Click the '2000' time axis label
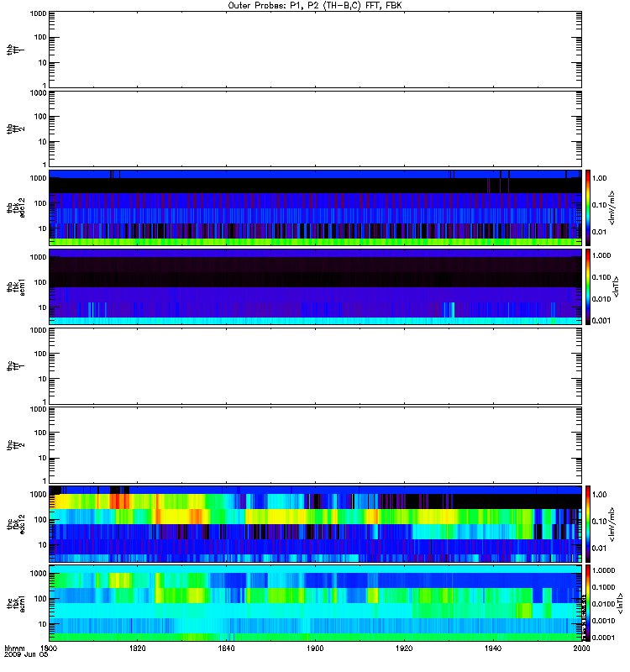 (581, 648)
